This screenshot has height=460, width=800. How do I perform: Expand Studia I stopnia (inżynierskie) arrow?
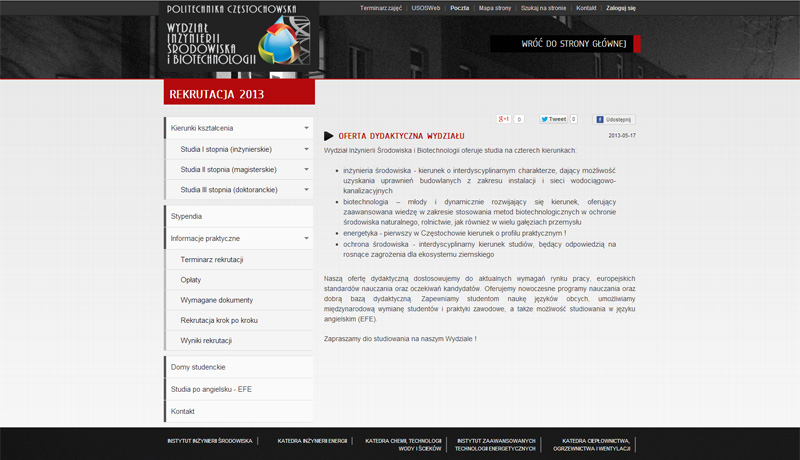(x=306, y=149)
